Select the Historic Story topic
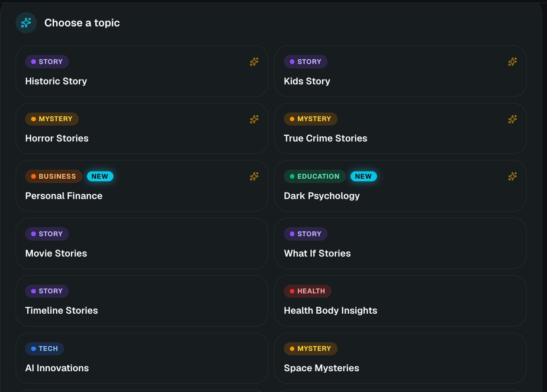Screen dimensions: 547x392 [x=142, y=71]
